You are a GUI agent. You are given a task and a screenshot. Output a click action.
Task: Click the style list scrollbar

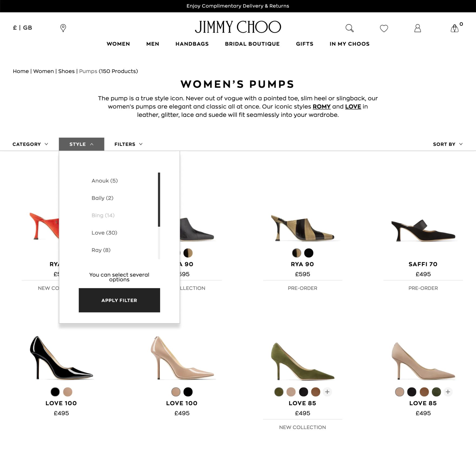click(159, 200)
